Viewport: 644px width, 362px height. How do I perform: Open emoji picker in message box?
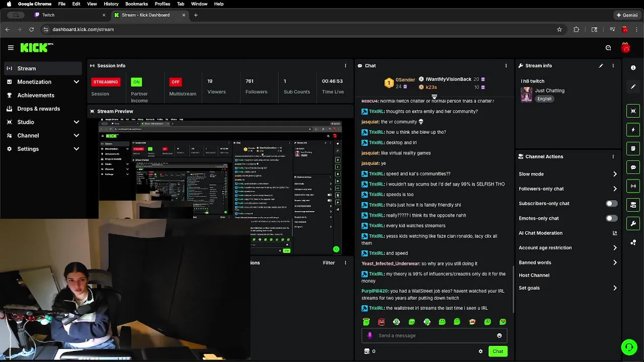[x=499, y=335]
